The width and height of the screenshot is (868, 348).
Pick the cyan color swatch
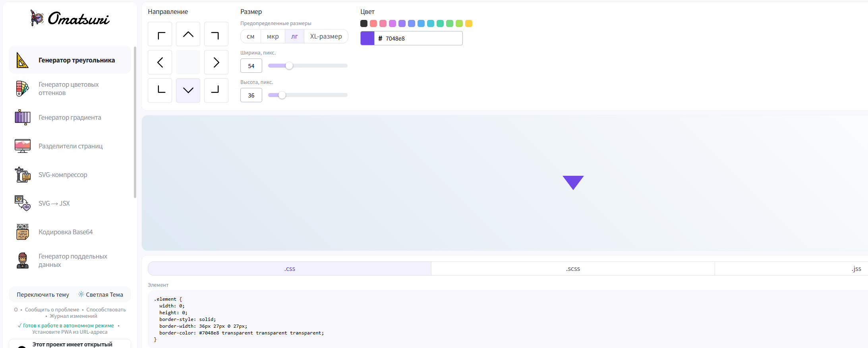(x=431, y=23)
